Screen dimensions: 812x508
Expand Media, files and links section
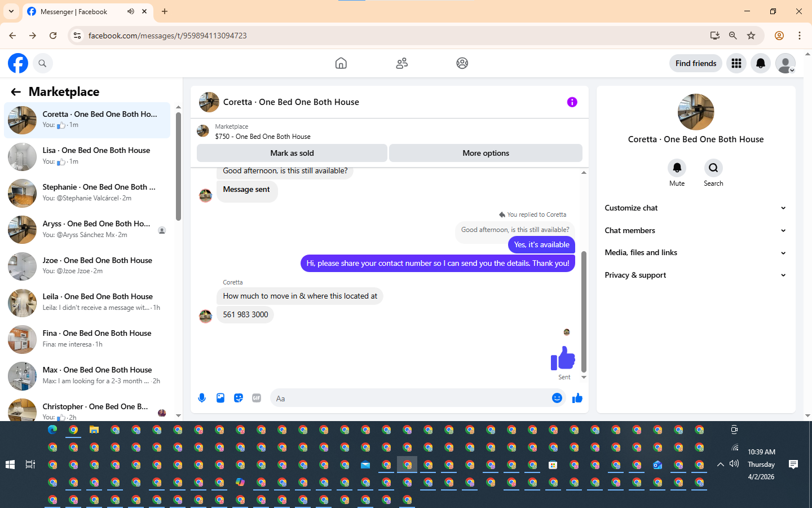695,252
